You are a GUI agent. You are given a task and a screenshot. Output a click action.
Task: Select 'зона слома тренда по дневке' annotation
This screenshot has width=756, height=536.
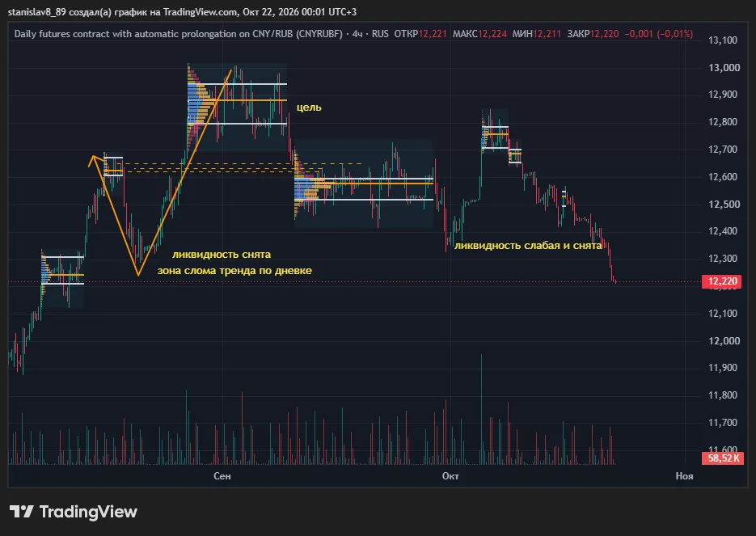point(234,271)
